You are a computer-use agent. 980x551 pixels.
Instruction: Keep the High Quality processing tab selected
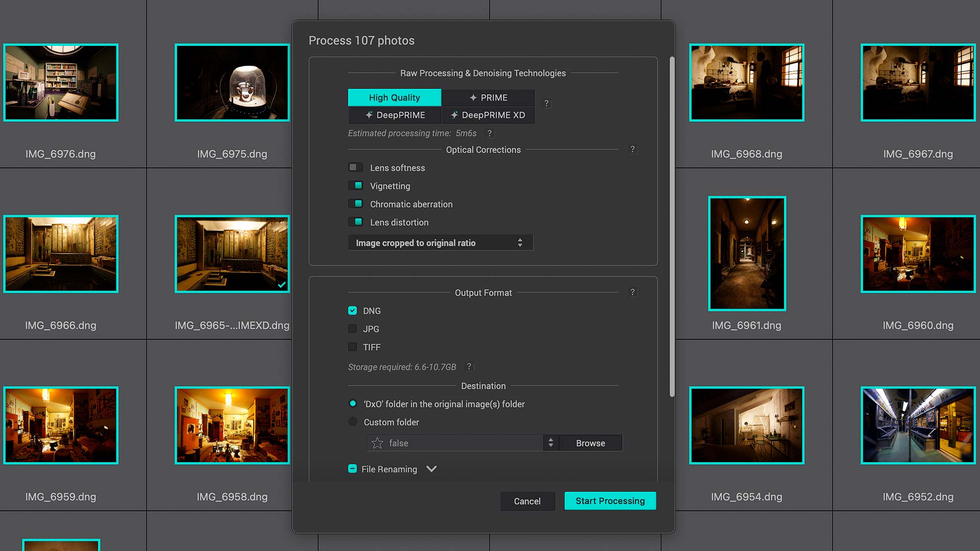394,97
